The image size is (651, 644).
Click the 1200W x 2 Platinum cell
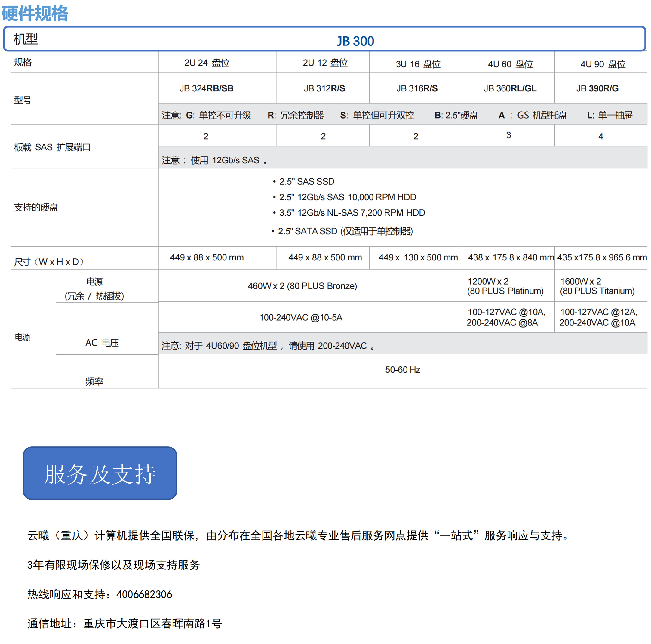tap(505, 286)
